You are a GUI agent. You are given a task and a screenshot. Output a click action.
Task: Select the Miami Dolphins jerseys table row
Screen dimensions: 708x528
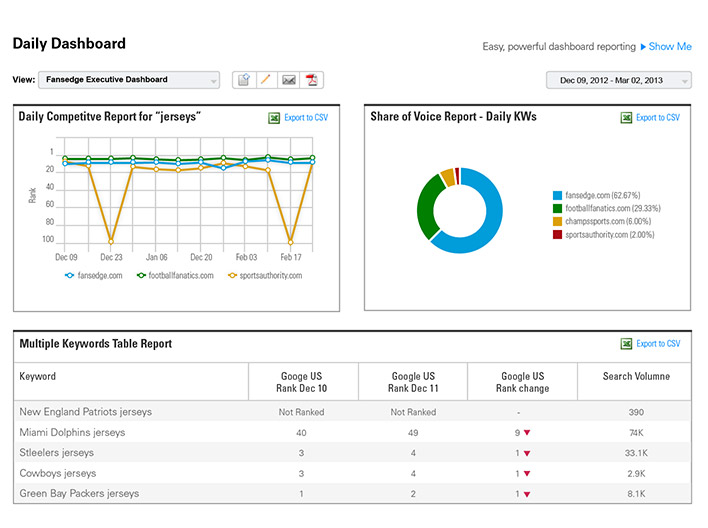pyautogui.click(x=352, y=432)
